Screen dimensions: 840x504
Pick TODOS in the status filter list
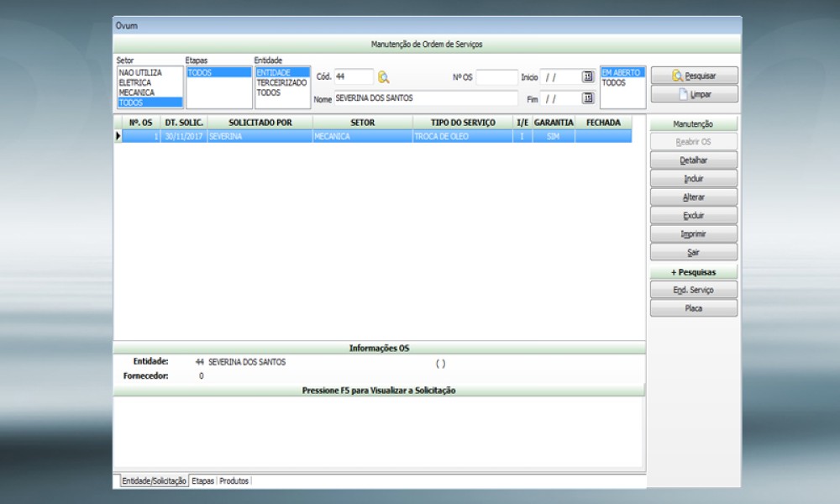(x=613, y=83)
